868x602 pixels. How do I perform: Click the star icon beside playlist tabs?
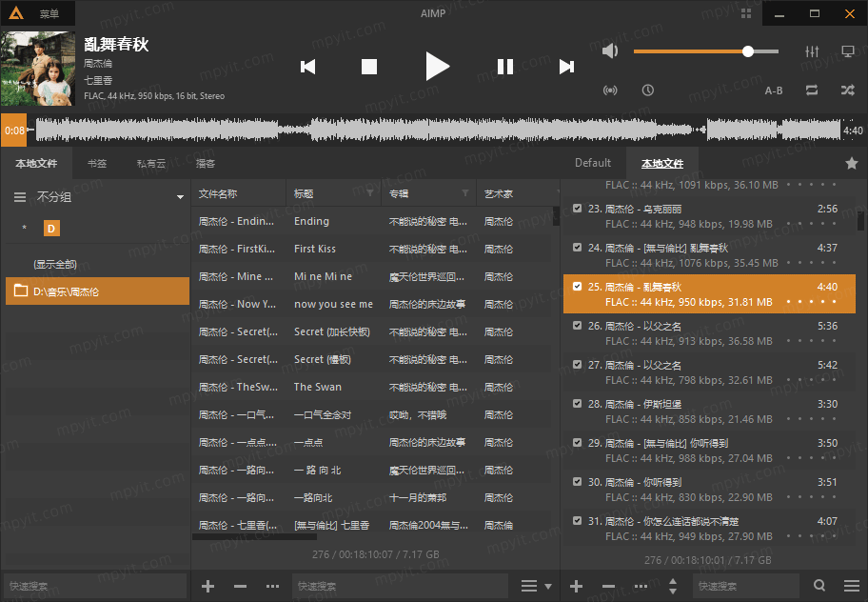[x=852, y=163]
